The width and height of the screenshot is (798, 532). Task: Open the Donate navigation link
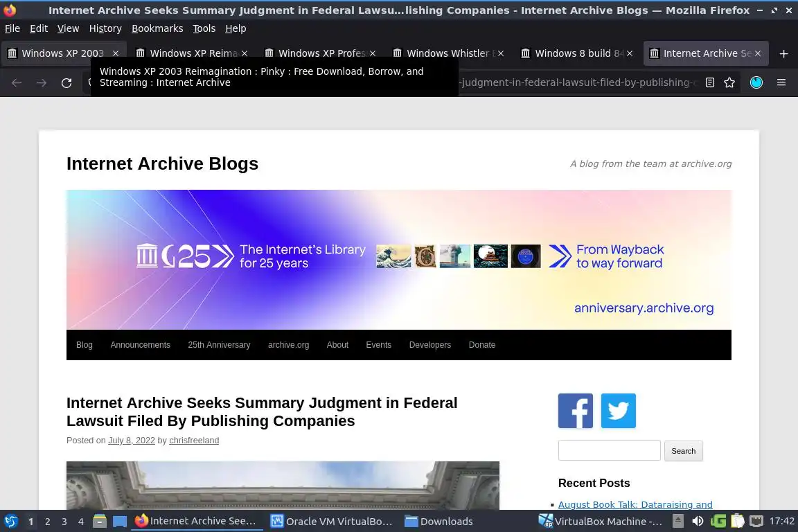coord(482,345)
